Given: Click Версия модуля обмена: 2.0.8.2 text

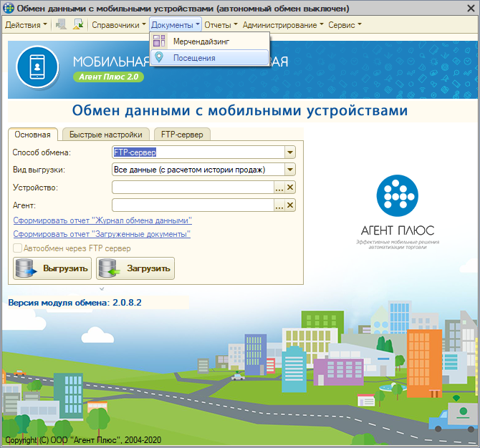Looking at the screenshot, I should 75,303.
